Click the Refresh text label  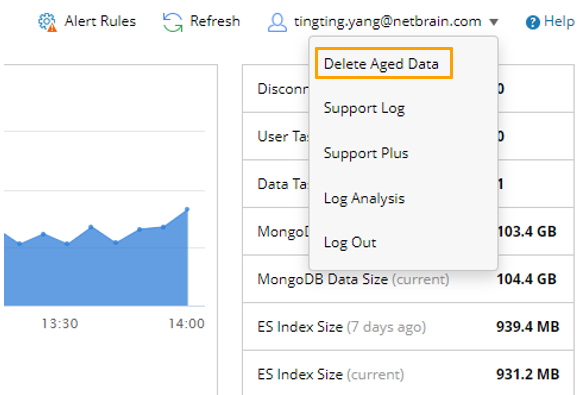[x=215, y=21]
